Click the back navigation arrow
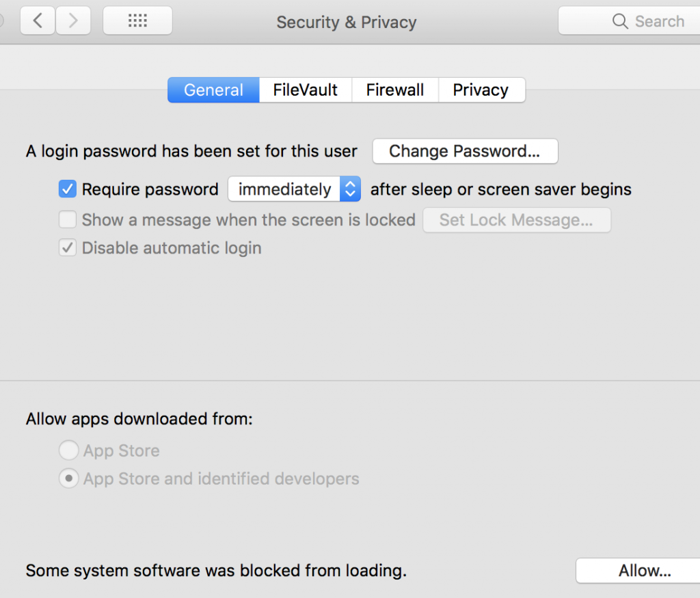700x598 pixels. click(37, 21)
